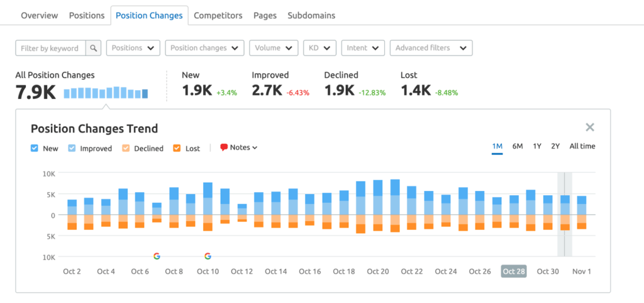
Task: Expand the Intent filter dropdown
Action: 362,48
